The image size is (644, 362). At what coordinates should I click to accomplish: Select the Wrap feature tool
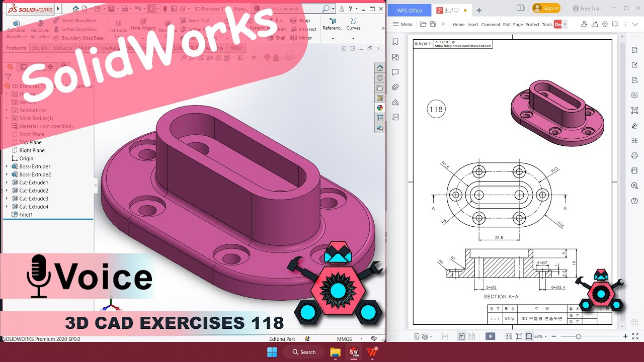300,21
